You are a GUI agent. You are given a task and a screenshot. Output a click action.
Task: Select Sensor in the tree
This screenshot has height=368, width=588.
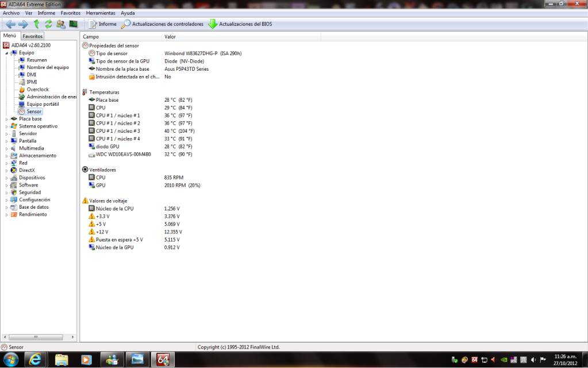(x=34, y=112)
